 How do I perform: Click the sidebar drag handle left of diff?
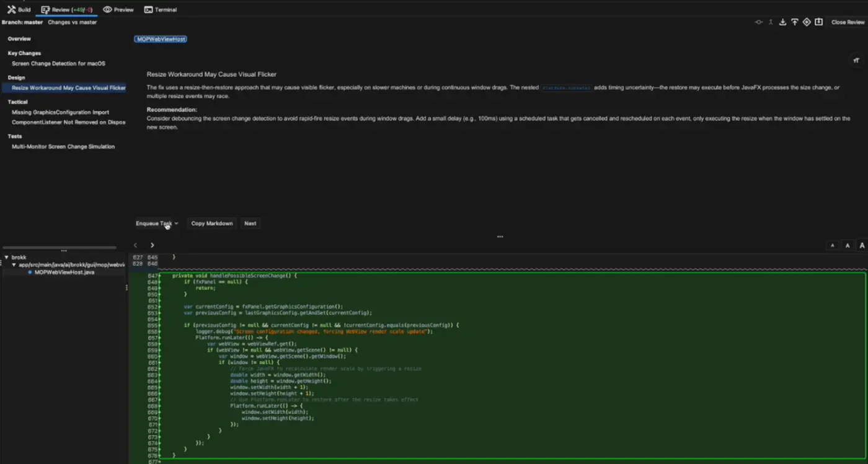[127, 287]
